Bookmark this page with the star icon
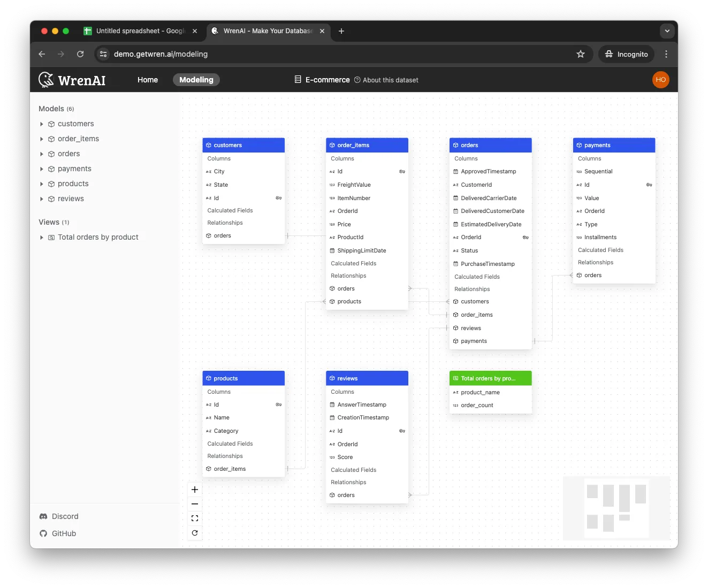 click(581, 54)
